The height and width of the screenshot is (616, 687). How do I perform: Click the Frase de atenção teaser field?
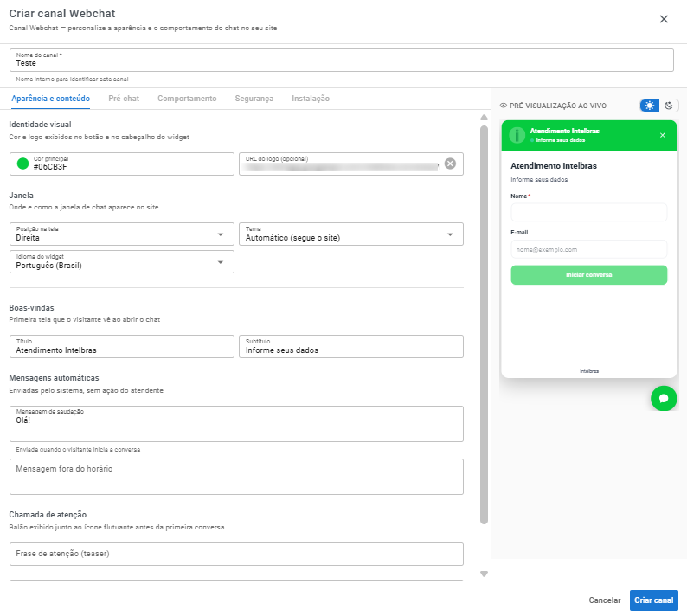tap(236, 554)
